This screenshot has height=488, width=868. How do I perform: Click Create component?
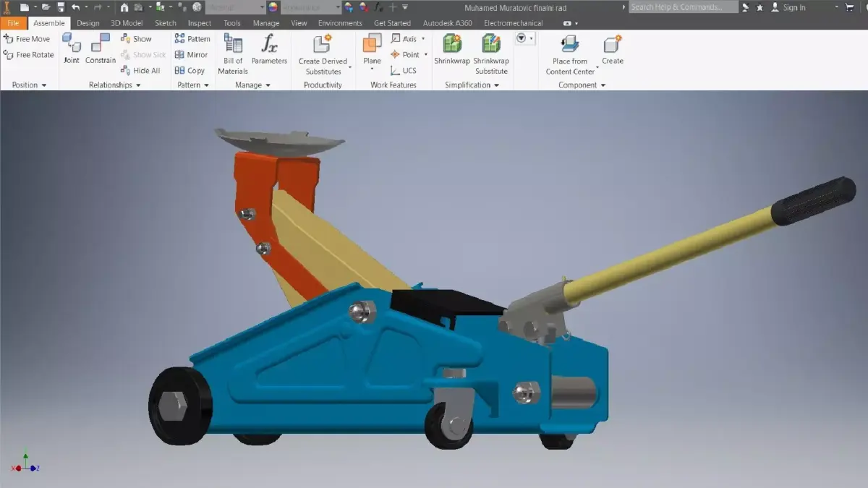pos(613,49)
